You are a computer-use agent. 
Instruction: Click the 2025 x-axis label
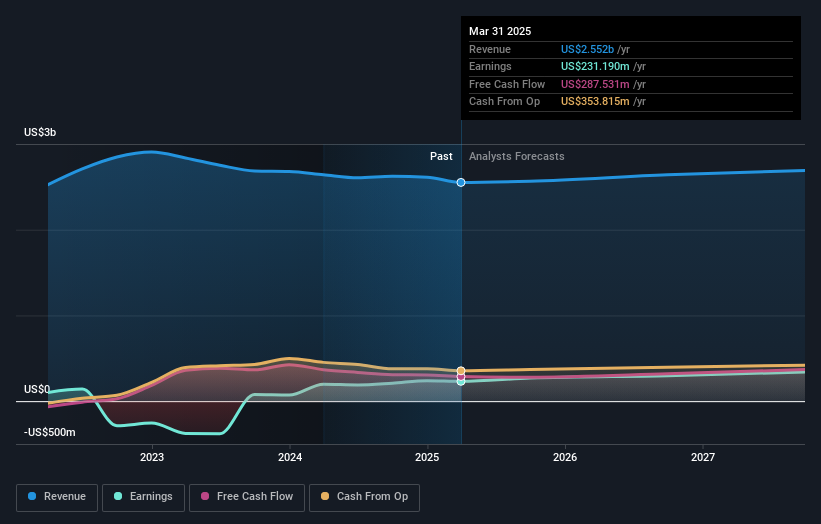pyautogui.click(x=427, y=457)
